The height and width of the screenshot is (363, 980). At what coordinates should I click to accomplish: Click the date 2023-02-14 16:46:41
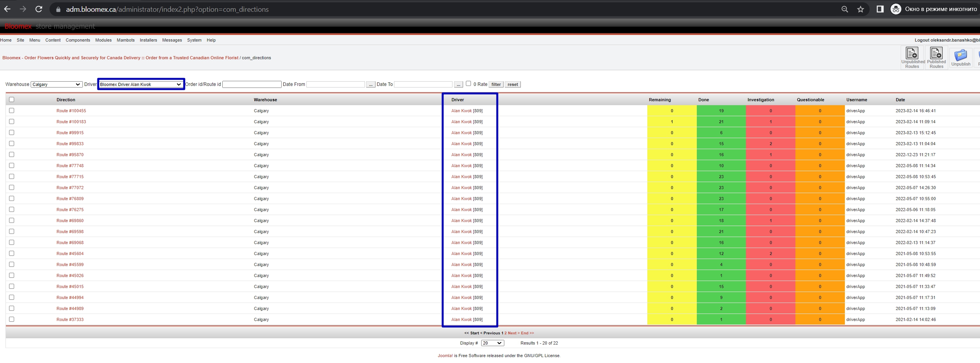[916, 111]
